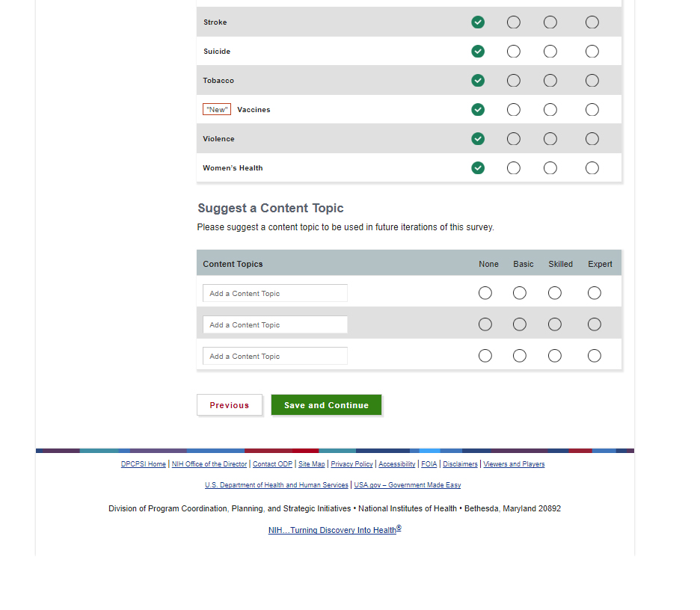The width and height of the screenshot is (700, 610).
Task: Go back with the Previous button
Action: pyautogui.click(x=230, y=405)
